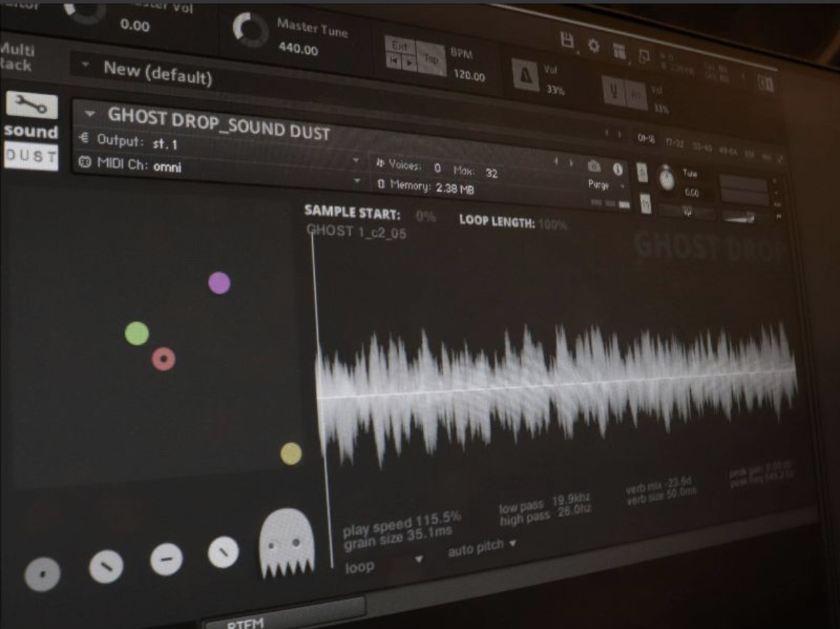Click the waveform display

coord(558,392)
